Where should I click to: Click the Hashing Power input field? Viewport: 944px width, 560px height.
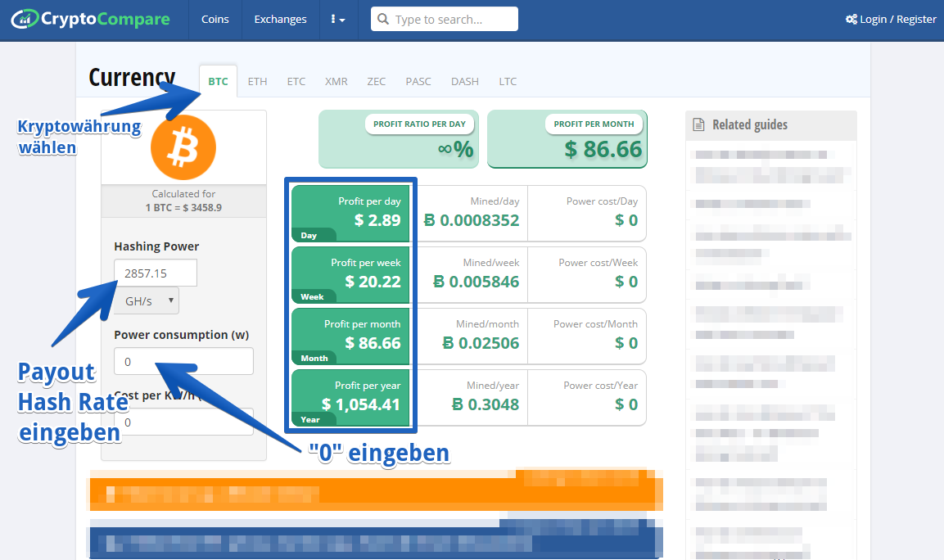coord(156,273)
